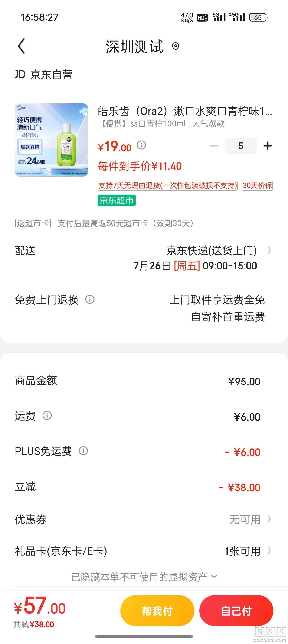The height and width of the screenshot is (644, 288).
Task: Open the Ora2 mouthwash product thumbnail
Action: (x=51, y=140)
